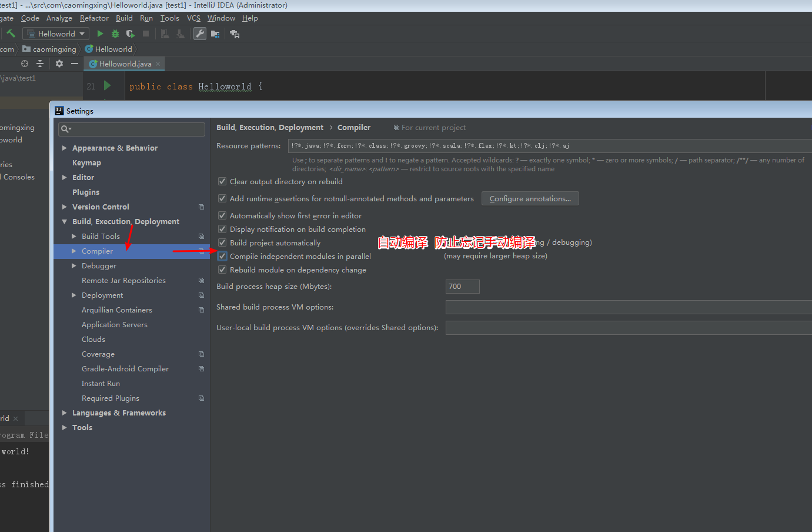Switch to the Helloworld.java editor tab

pos(125,64)
